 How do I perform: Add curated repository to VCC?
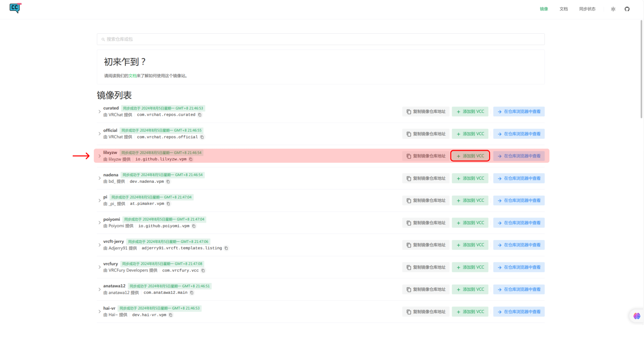pos(470,111)
